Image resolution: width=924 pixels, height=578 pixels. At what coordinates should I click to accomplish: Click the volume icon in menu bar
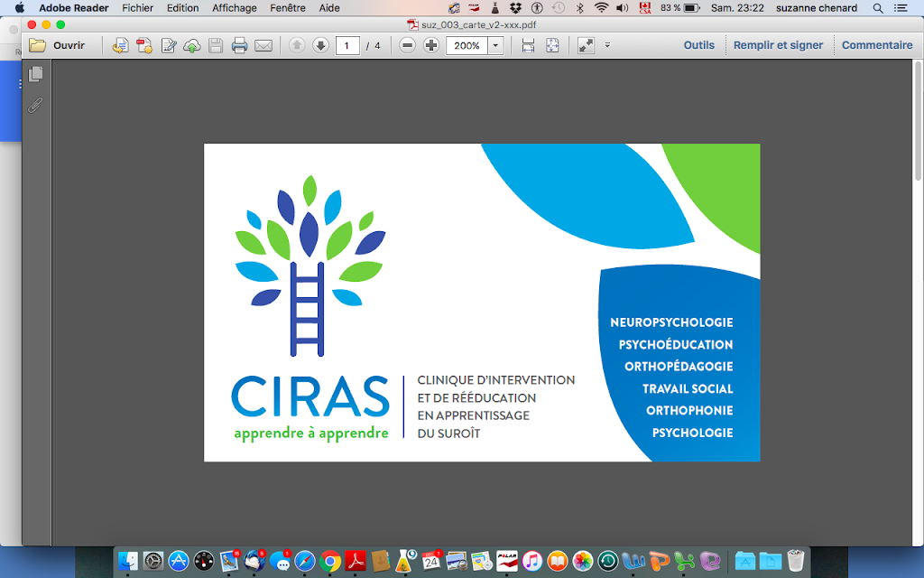[623, 8]
